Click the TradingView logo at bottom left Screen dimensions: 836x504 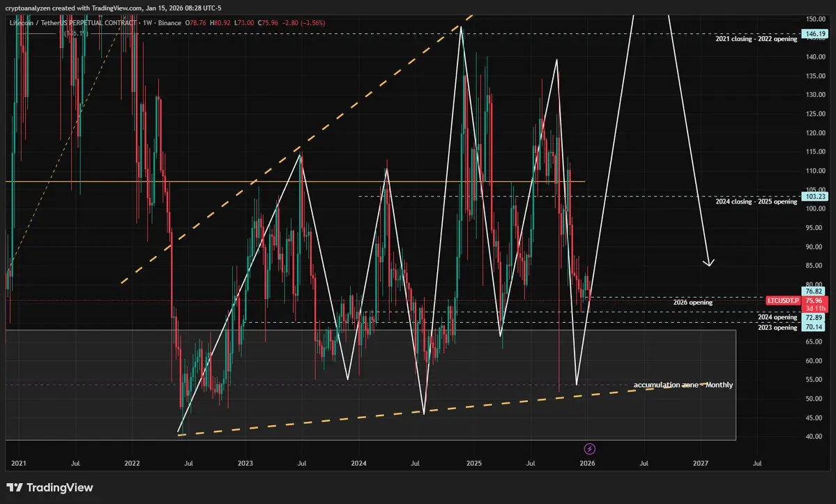tap(50, 487)
